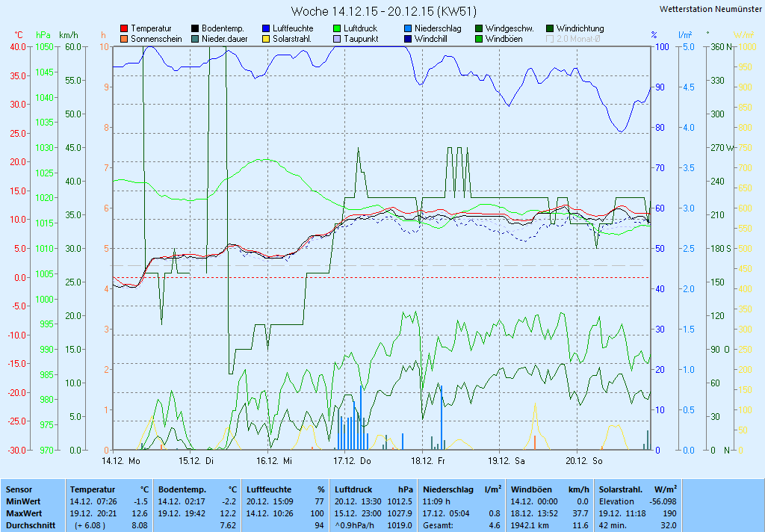Click the Elevation label under Solarstrahl.
765x532 pixels.
[616, 502]
